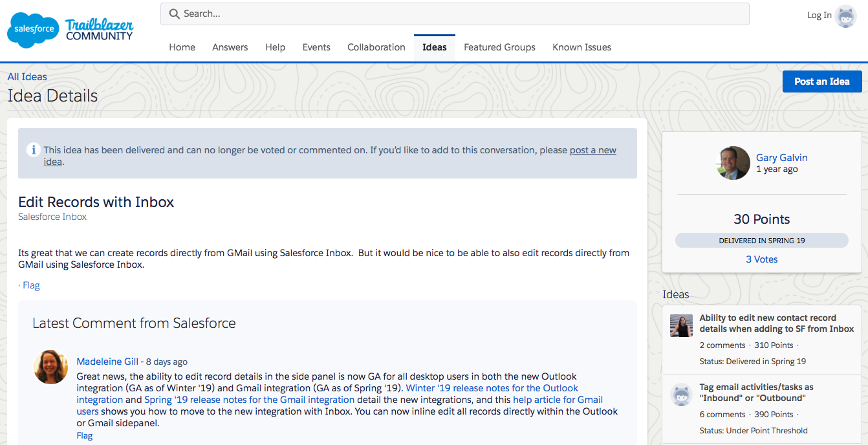The width and height of the screenshot is (868, 445).
Task: Open the Answers tab
Action: (230, 47)
